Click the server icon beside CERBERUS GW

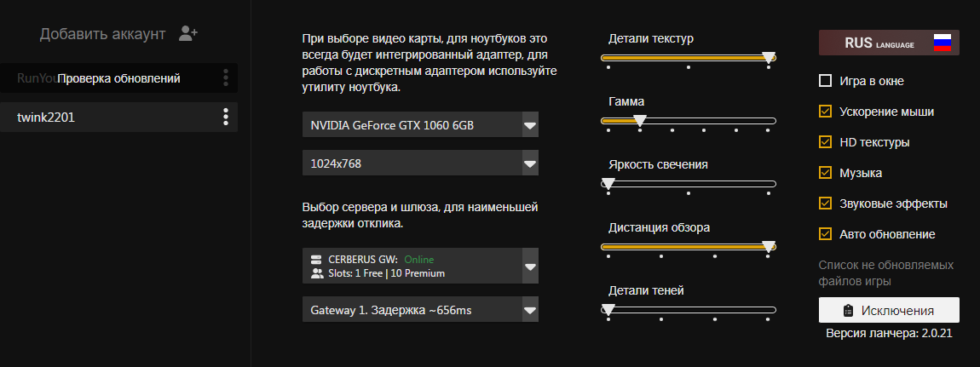[x=316, y=259]
